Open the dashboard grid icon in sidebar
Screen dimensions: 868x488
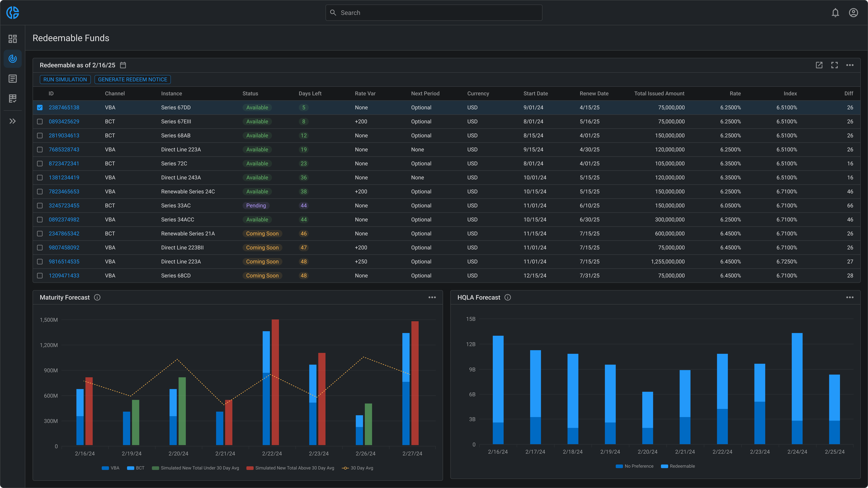12,39
